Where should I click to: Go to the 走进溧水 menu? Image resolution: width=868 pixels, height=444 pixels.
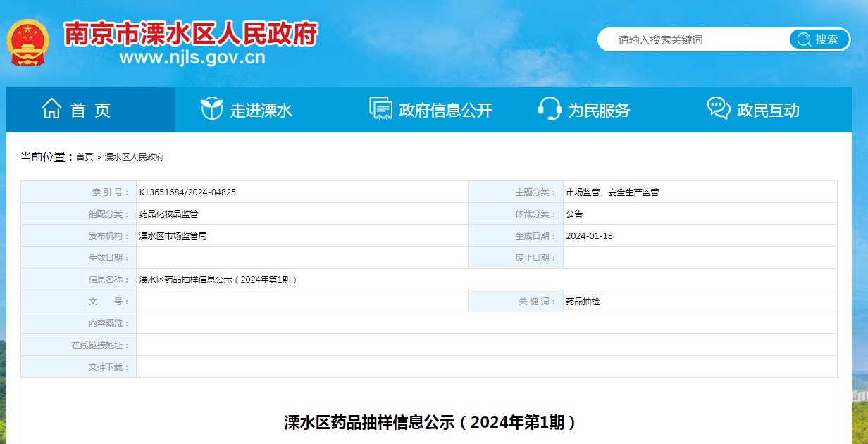pos(261,111)
